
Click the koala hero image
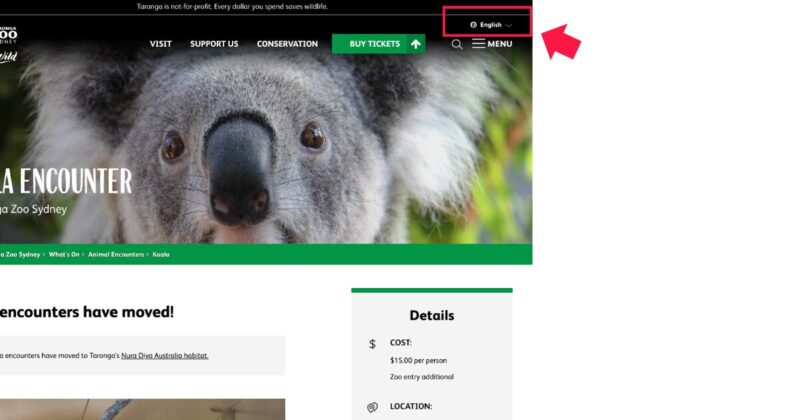(265, 143)
